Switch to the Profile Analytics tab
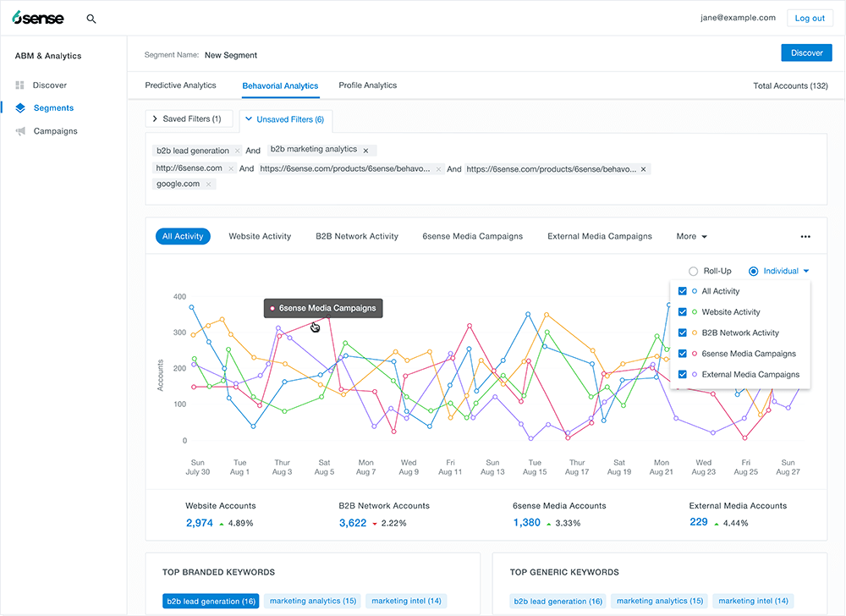Screen dimensions: 846x616 (x=367, y=85)
